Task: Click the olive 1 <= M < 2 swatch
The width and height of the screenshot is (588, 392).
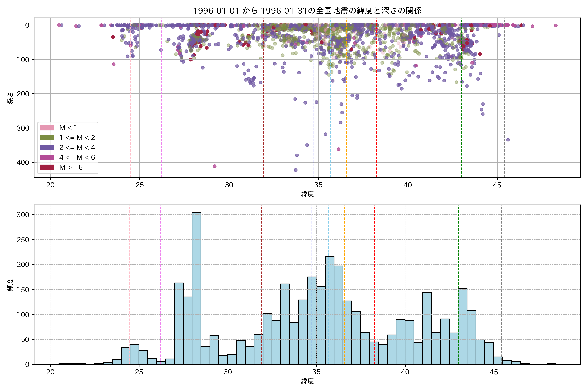Action: click(47, 138)
